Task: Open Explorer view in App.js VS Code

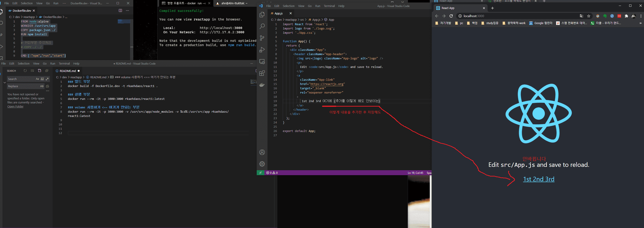Action: [262, 15]
